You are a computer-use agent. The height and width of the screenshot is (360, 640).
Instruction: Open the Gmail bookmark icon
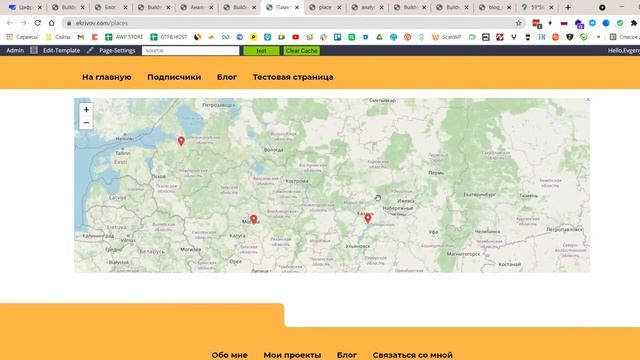click(81, 37)
